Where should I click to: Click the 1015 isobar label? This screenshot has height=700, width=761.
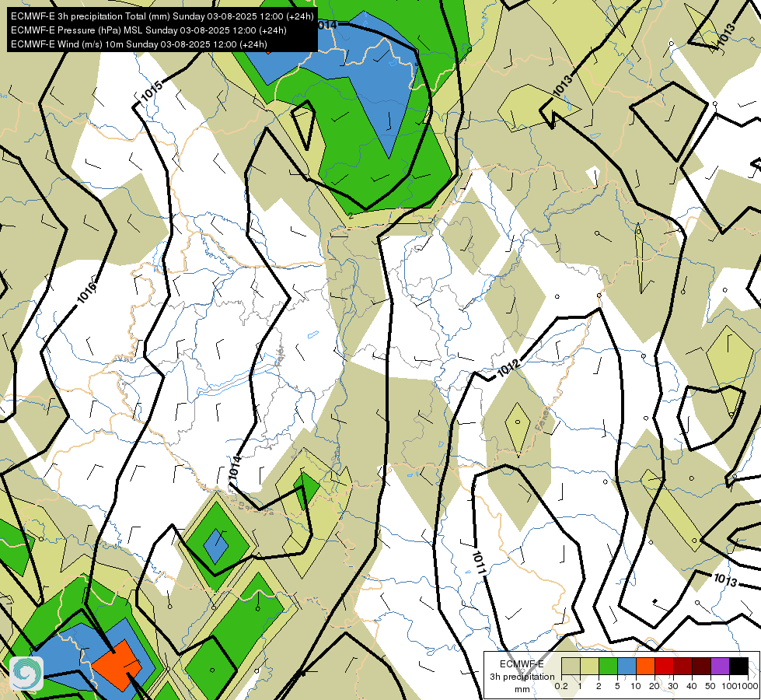click(152, 91)
